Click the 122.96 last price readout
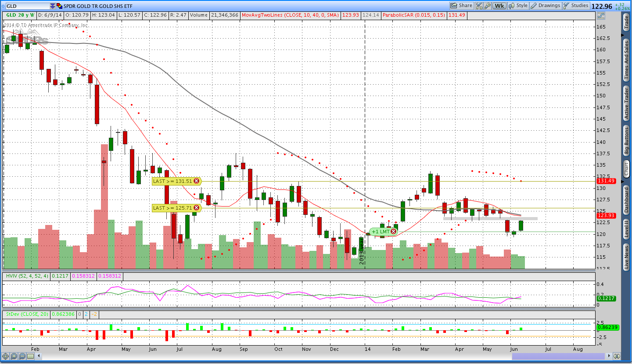This screenshot has height=364, width=632. tap(602, 6)
